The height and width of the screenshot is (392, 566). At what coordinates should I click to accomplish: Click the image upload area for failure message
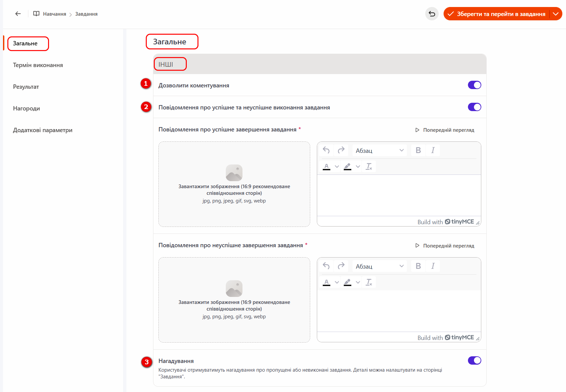234,300
